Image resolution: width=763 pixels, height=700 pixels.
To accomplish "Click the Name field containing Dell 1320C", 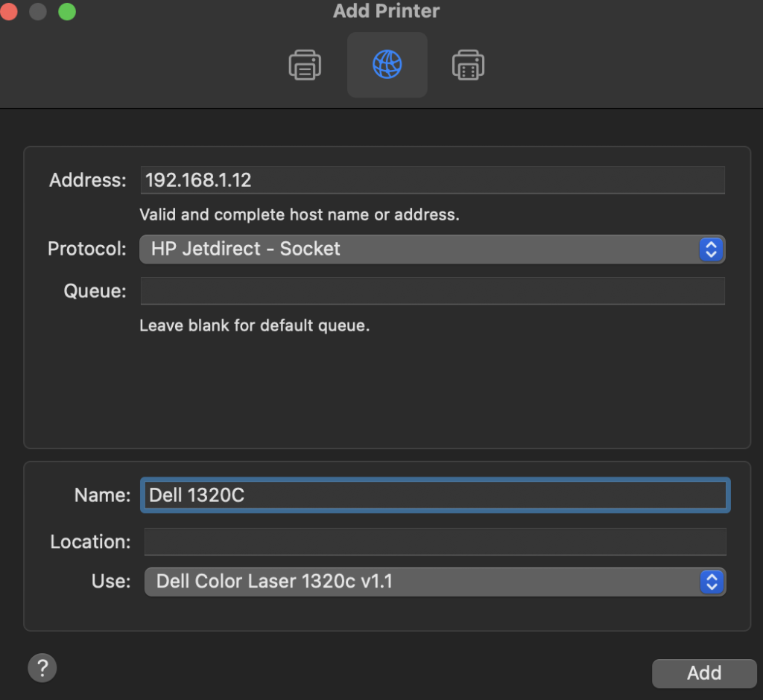I will 434,496.
